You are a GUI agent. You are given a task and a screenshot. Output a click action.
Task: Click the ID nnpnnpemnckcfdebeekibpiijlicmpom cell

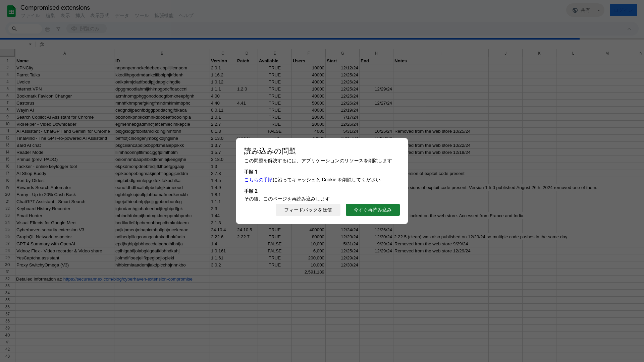[x=162, y=68]
